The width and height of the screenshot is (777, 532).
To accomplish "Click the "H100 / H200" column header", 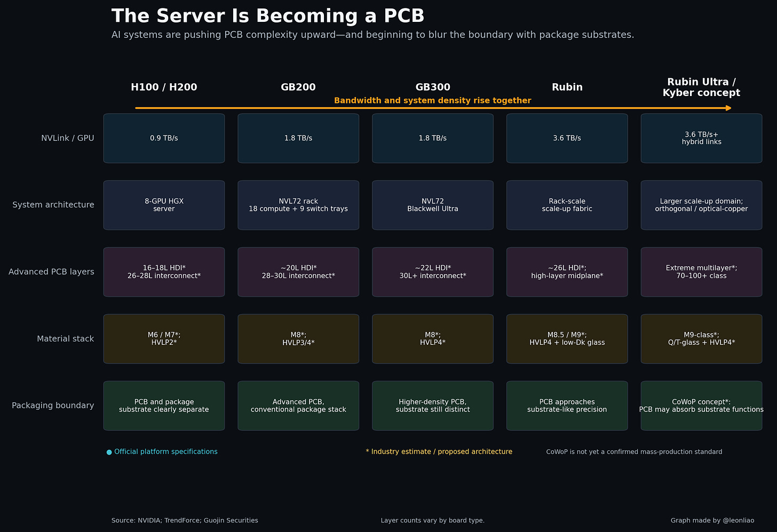I will tap(164, 87).
